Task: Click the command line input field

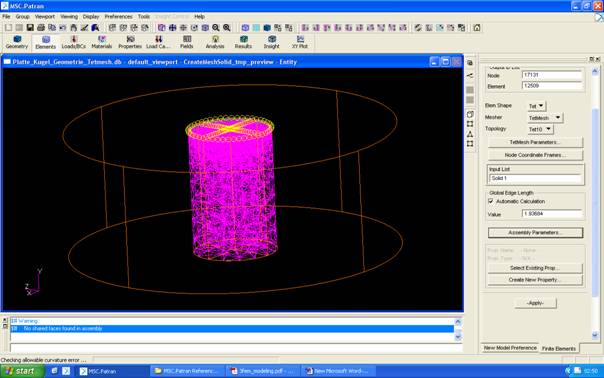Action: pyautogui.click(x=236, y=348)
